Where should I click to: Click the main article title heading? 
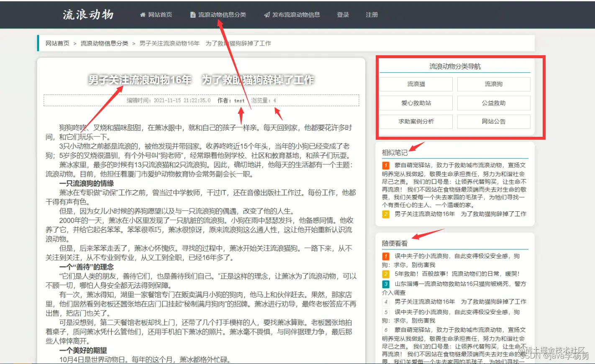[x=201, y=80]
